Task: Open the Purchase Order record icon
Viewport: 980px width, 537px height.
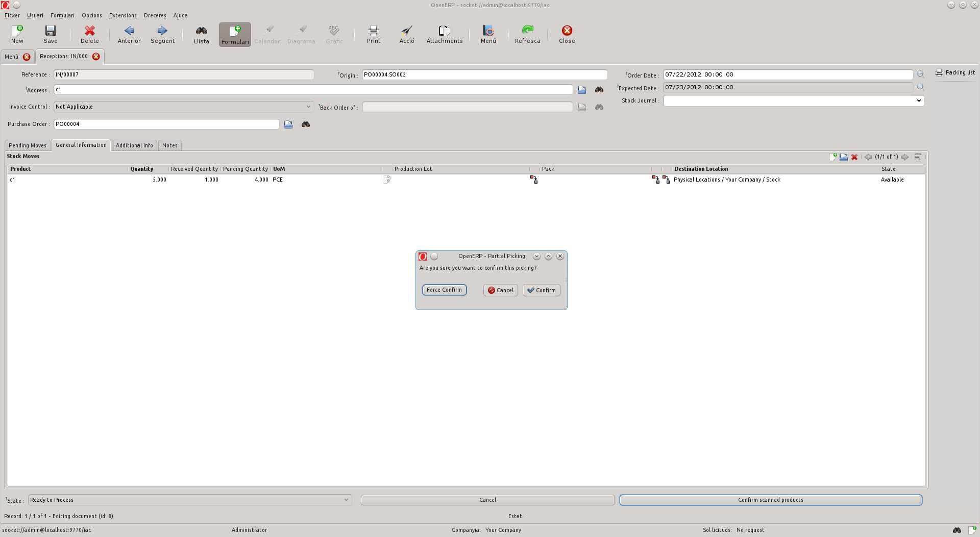Action: click(x=288, y=124)
